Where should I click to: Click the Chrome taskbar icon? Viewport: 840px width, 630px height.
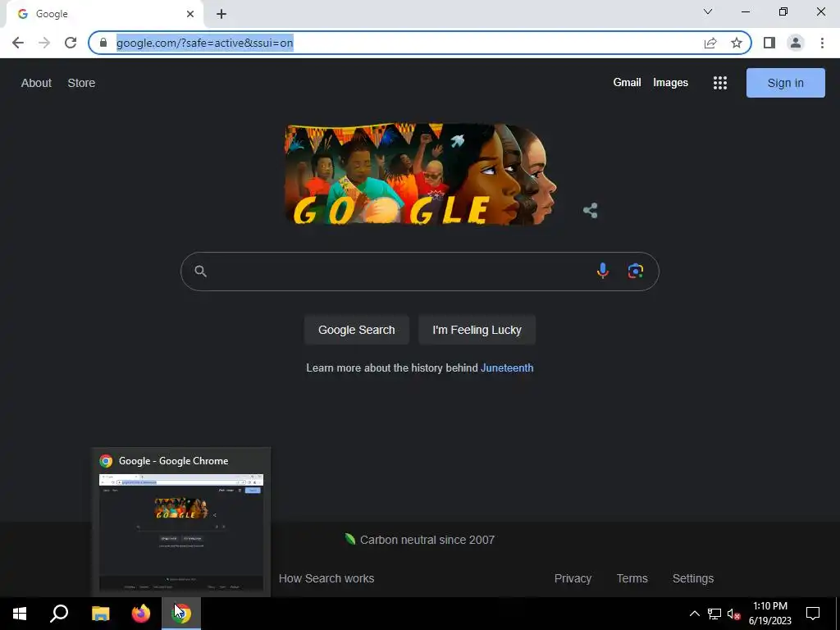pyautogui.click(x=181, y=614)
